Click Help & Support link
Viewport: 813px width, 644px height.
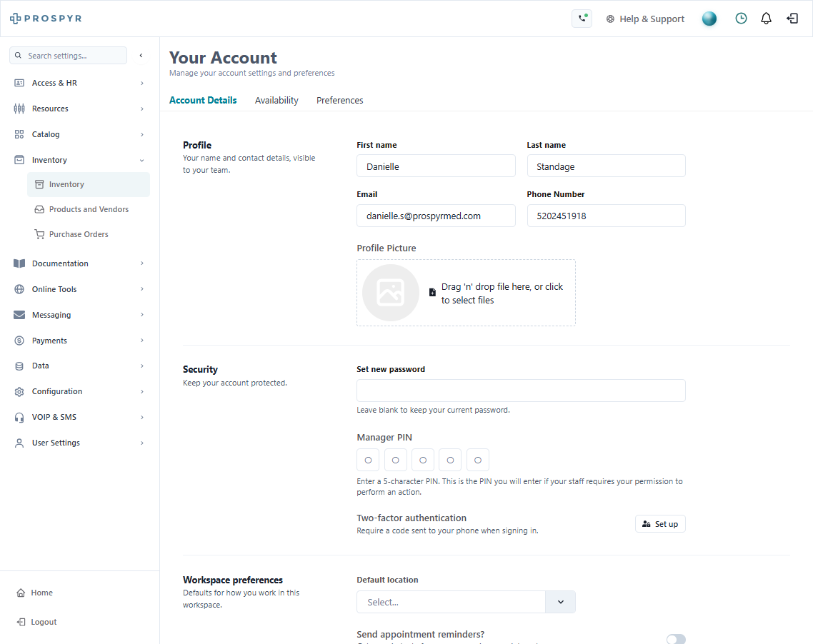(645, 19)
